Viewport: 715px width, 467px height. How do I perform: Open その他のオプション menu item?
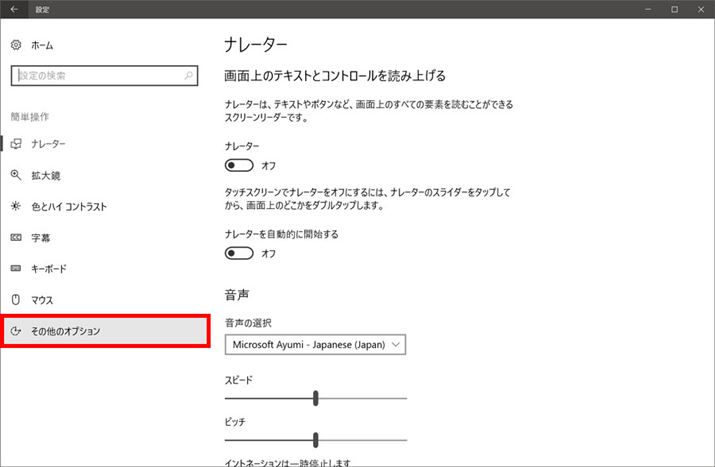coord(105,331)
